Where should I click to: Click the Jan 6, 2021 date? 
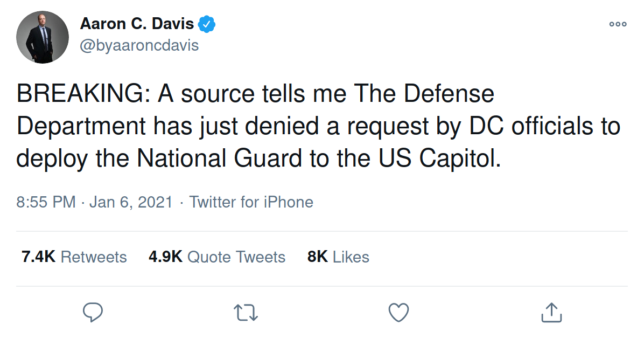pos(131,202)
